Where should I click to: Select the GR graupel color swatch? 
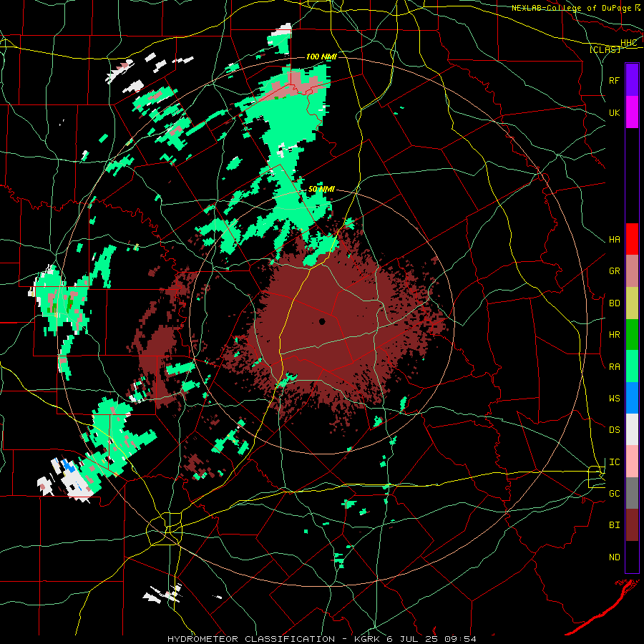pyautogui.click(x=632, y=271)
